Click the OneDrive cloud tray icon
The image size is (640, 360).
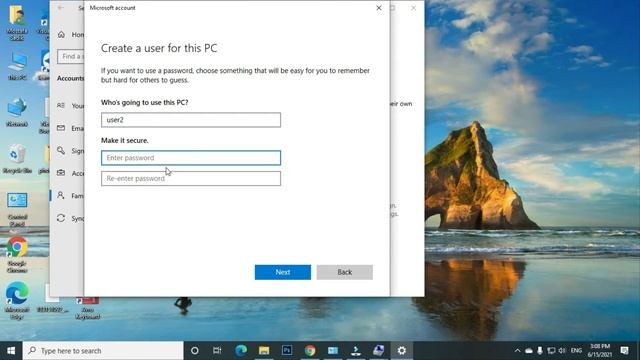(x=529, y=351)
